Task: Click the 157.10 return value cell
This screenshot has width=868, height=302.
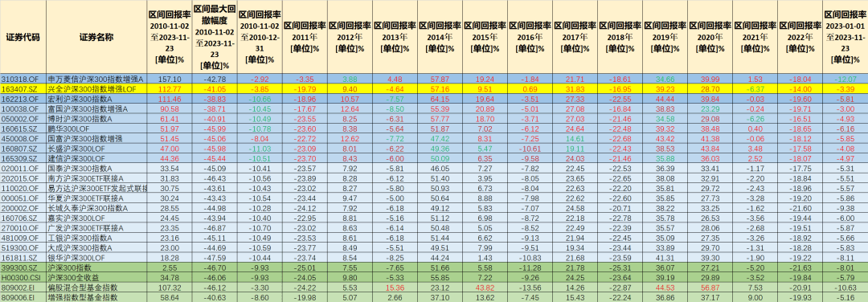Action: [x=170, y=79]
